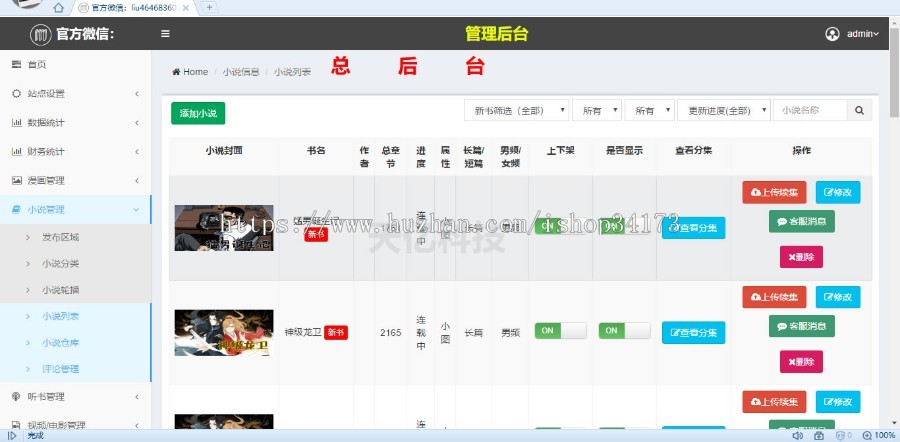Image resolution: width=900 pixels, height=442 pixels.
Task: Click the admin user avatar icon
Action: point(832,34)
